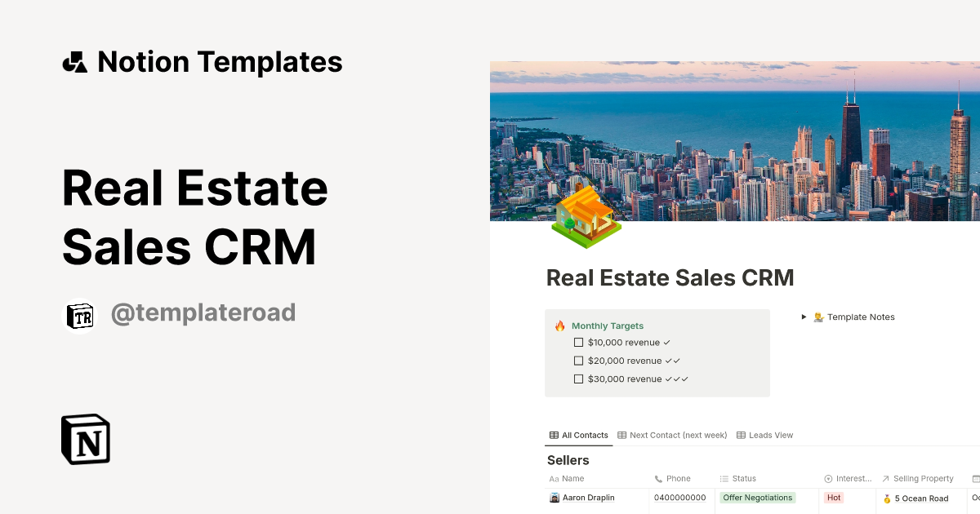980x514 pixels.
Task: Click Aaron Draplin's avatar icon
Action: (x=555, y=498)
